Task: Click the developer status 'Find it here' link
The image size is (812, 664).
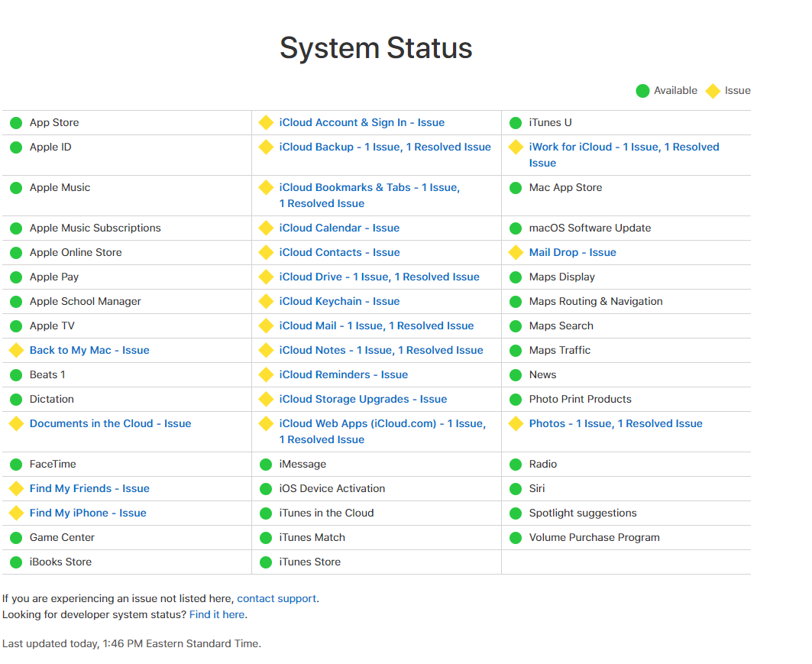Action: click(217, 614)
